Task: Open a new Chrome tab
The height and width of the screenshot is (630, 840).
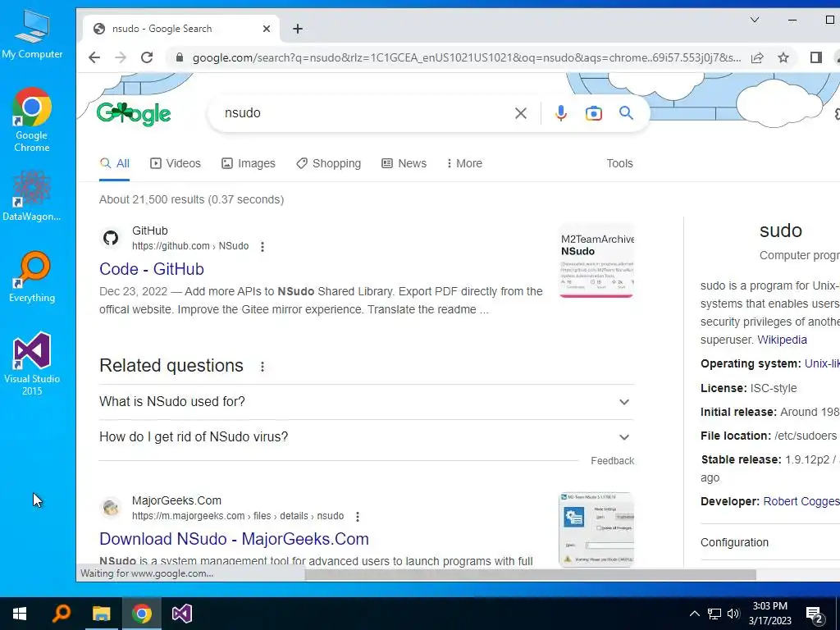Action: pos(298,29)
